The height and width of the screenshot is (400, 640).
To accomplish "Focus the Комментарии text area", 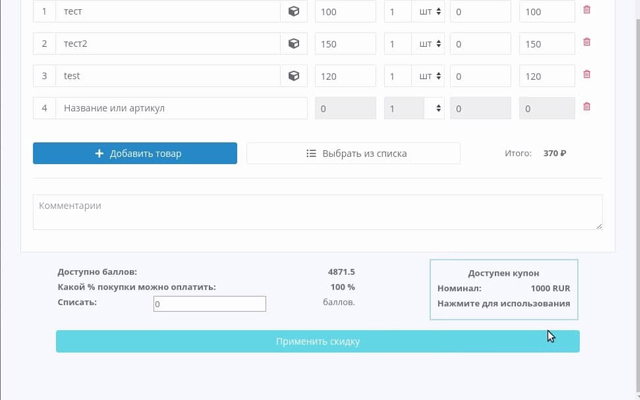I will [318, 212].
